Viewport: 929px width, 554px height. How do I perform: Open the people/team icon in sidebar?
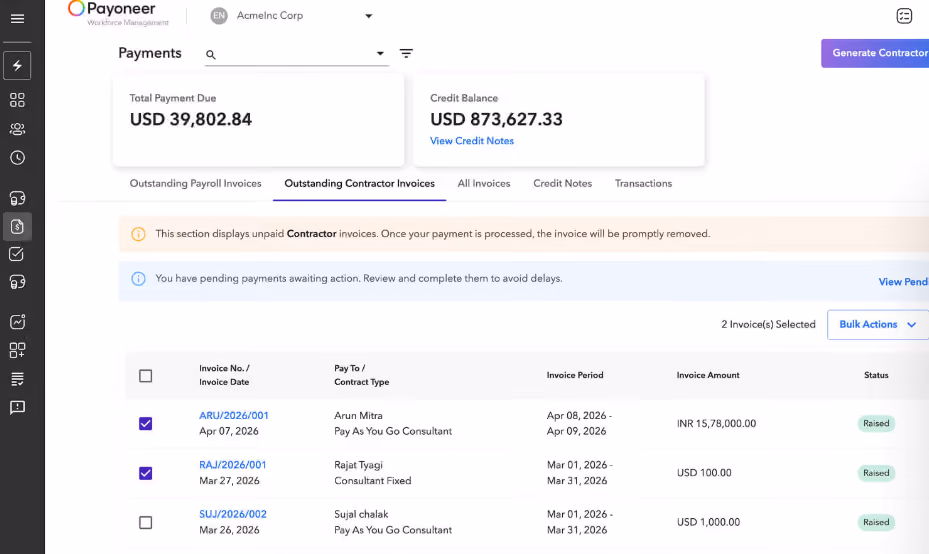pos(17,129)
